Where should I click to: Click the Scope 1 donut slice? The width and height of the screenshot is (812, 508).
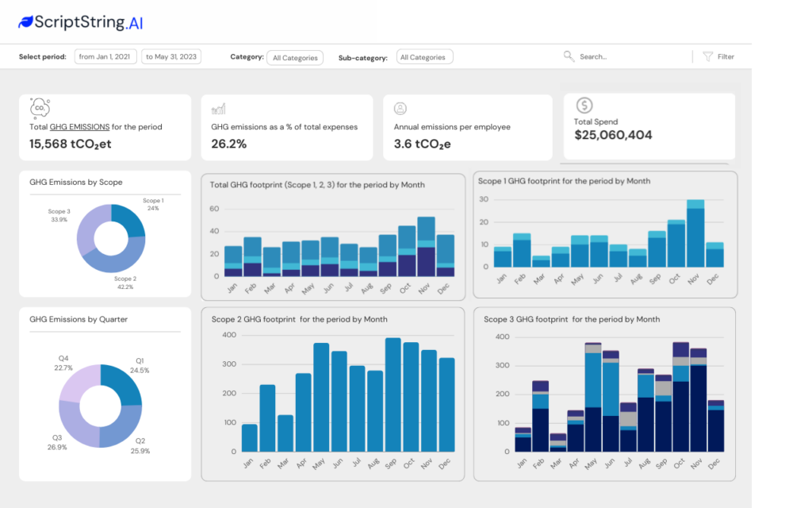coord(132,219)
